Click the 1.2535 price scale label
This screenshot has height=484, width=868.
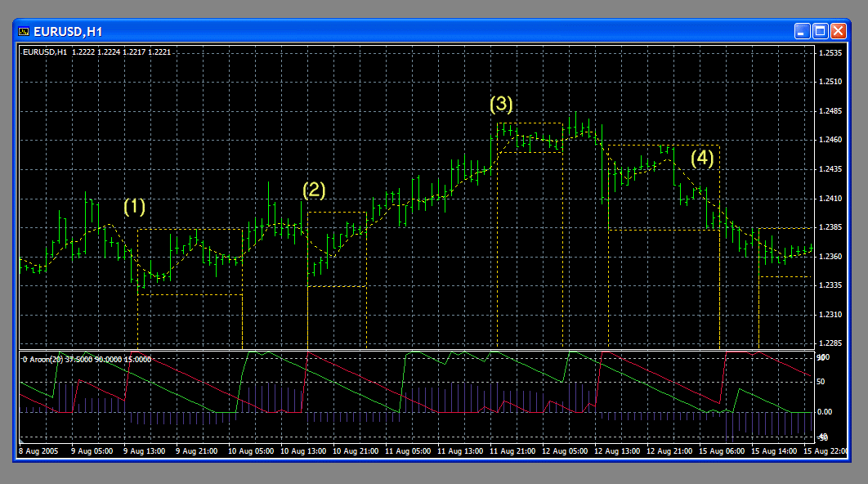pos(830,53)
